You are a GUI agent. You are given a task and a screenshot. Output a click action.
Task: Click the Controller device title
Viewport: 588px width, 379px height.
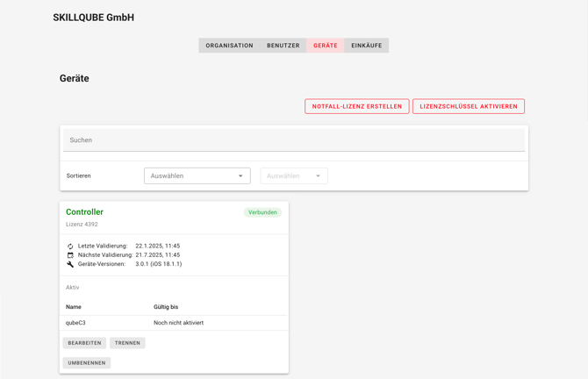pyautogui.click(x=84, y=212)
